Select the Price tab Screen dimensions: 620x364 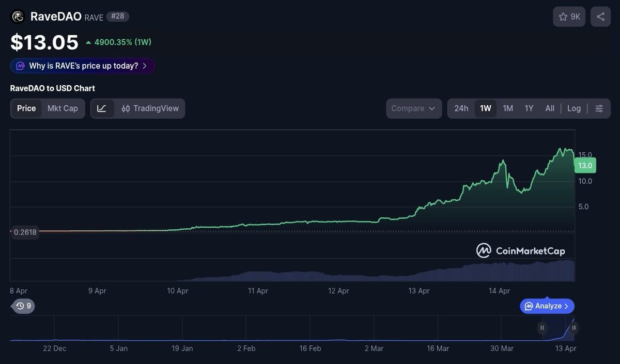pos(26,108)
